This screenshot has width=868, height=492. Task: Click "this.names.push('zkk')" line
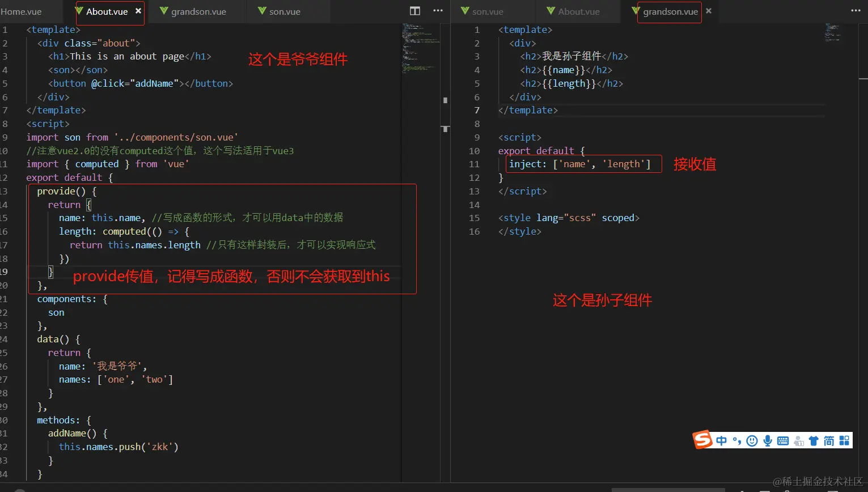[118, 447]
